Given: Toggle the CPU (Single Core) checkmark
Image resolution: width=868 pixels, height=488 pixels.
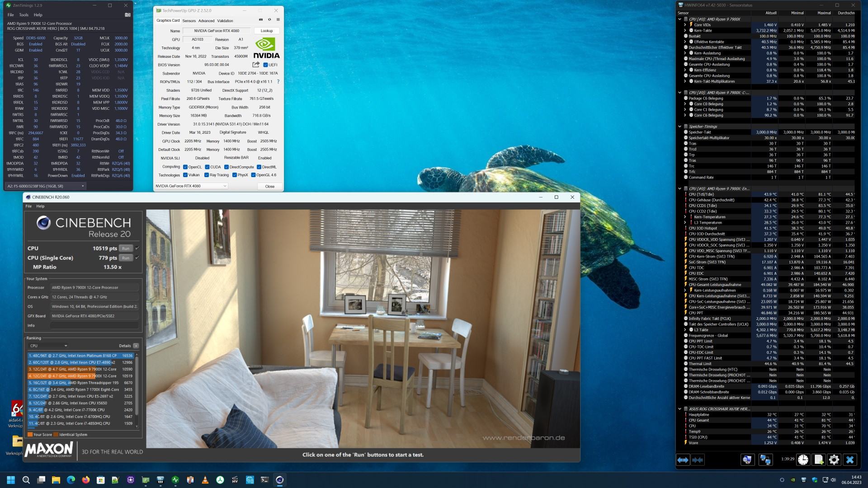Looking at the screenshot, I should [137, 258].
